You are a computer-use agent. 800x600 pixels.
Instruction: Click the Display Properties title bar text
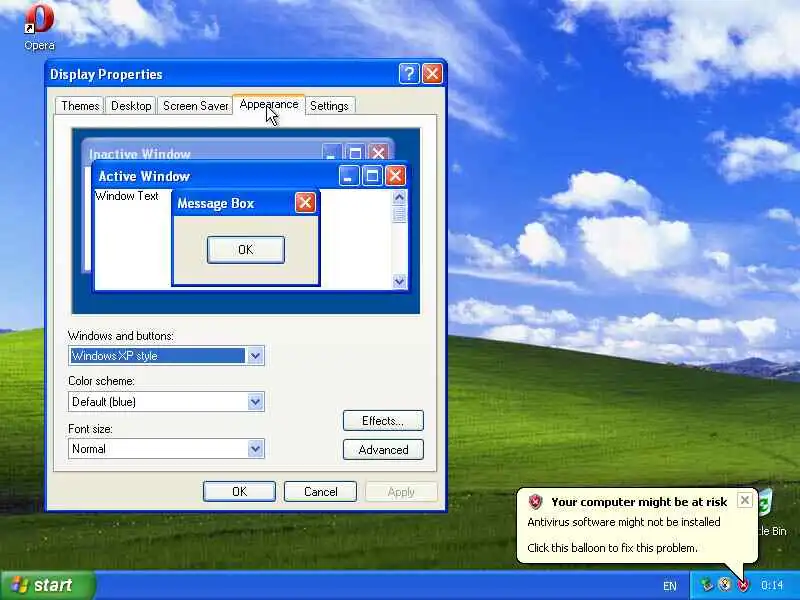(106, 74)
